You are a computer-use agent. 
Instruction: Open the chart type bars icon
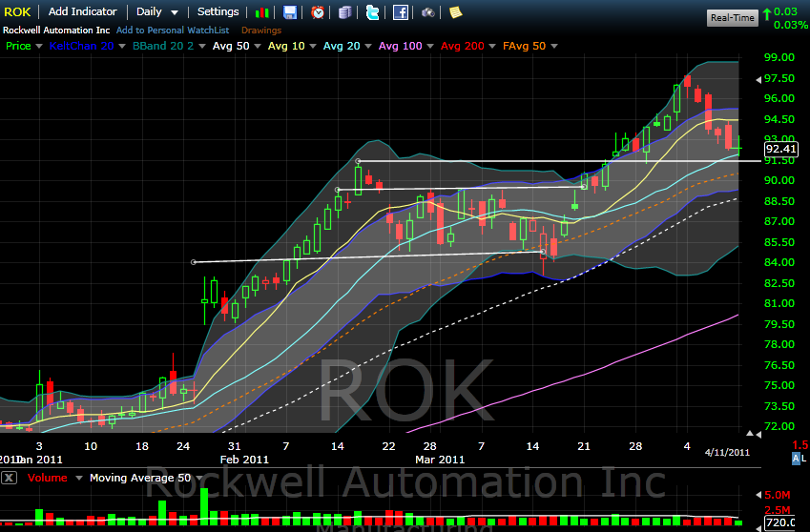coord(262,12)
